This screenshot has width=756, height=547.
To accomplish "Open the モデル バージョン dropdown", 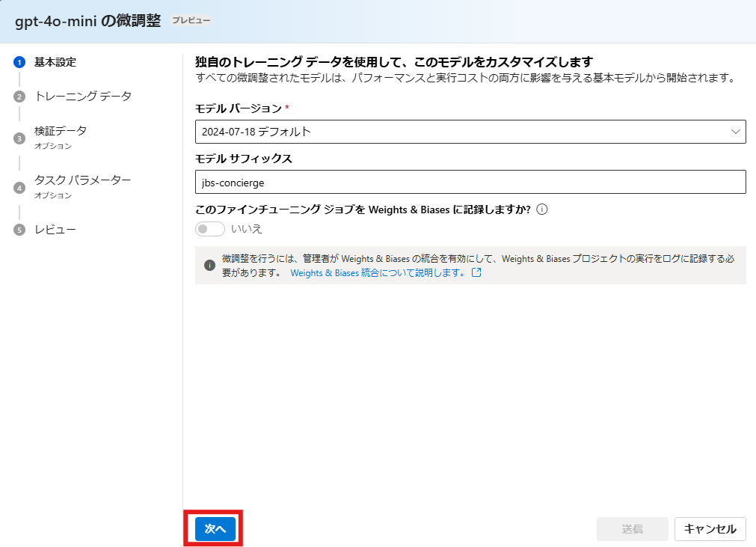I will click(x=470, y=132).
